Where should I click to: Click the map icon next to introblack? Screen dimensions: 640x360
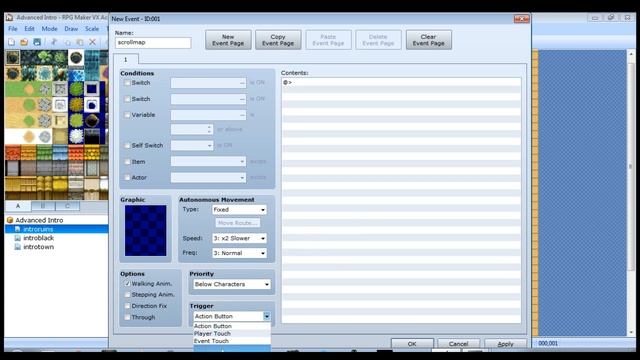pyautogui.click(x=18, y=238)
